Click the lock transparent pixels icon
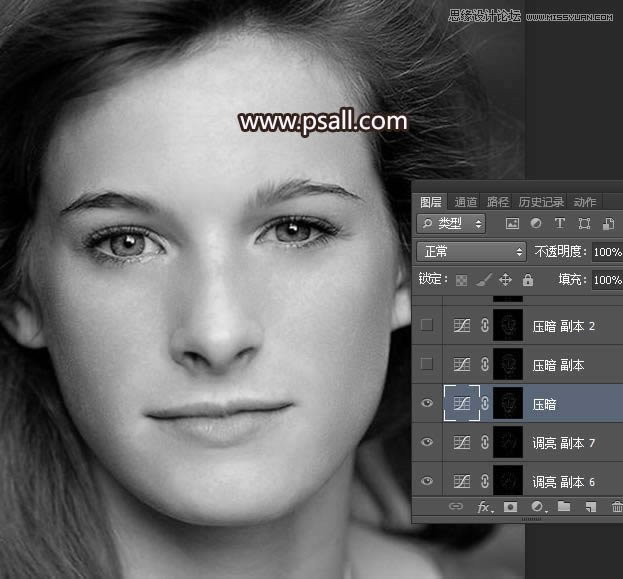This screenshot has height=579, width=623. click(x=461, y=281)
